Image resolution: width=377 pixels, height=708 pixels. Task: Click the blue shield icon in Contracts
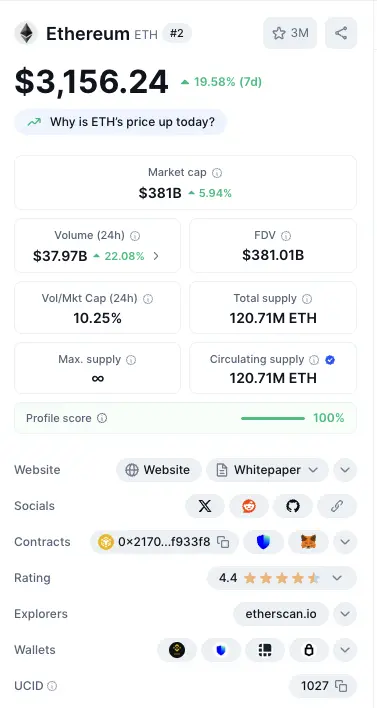tap(263, 542)
